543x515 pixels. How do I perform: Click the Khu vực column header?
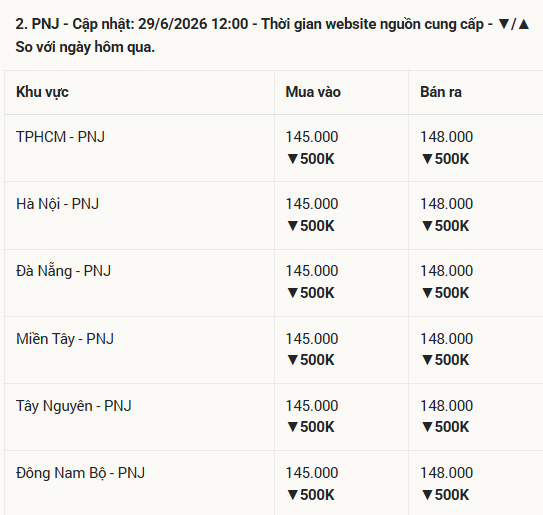click(x=42, y=92)
